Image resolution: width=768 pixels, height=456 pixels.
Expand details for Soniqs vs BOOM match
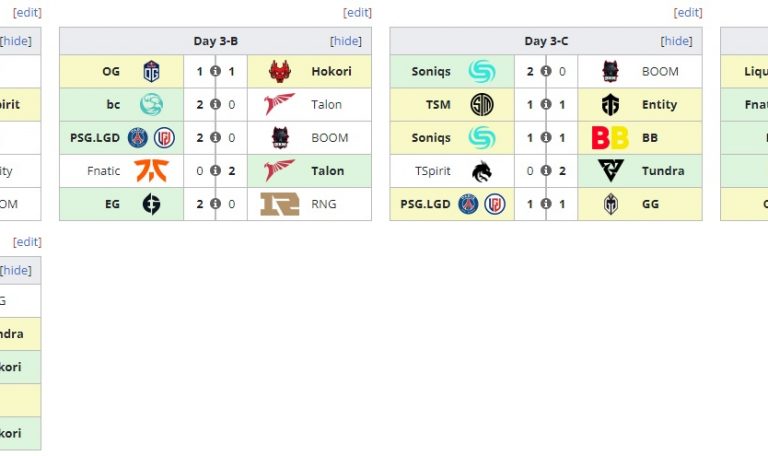tap(546, 71)
